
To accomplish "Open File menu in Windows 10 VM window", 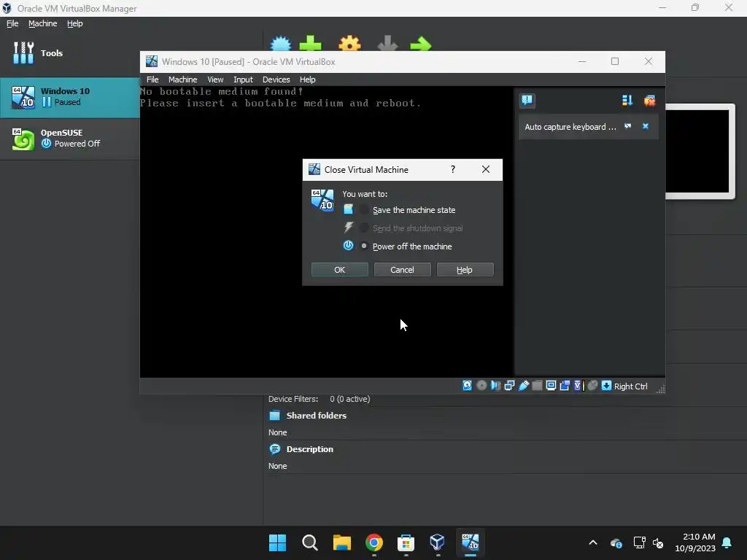I will tap(152, 79).
